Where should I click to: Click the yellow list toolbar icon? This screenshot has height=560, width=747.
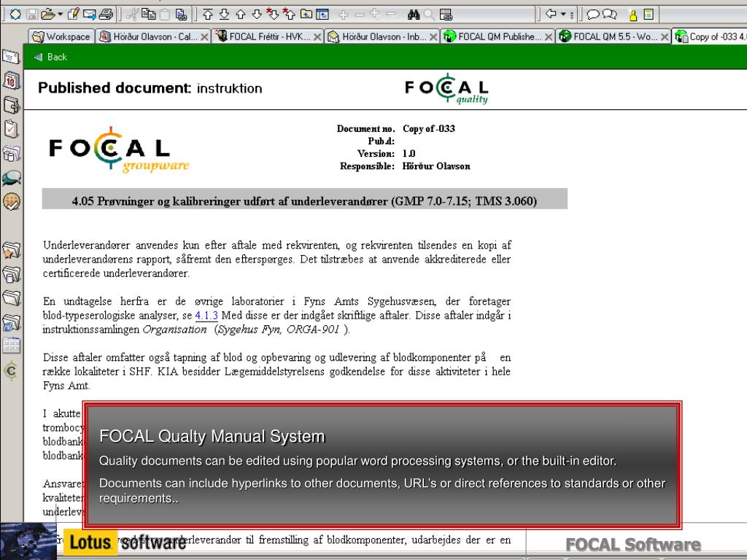tap(649, 15)
